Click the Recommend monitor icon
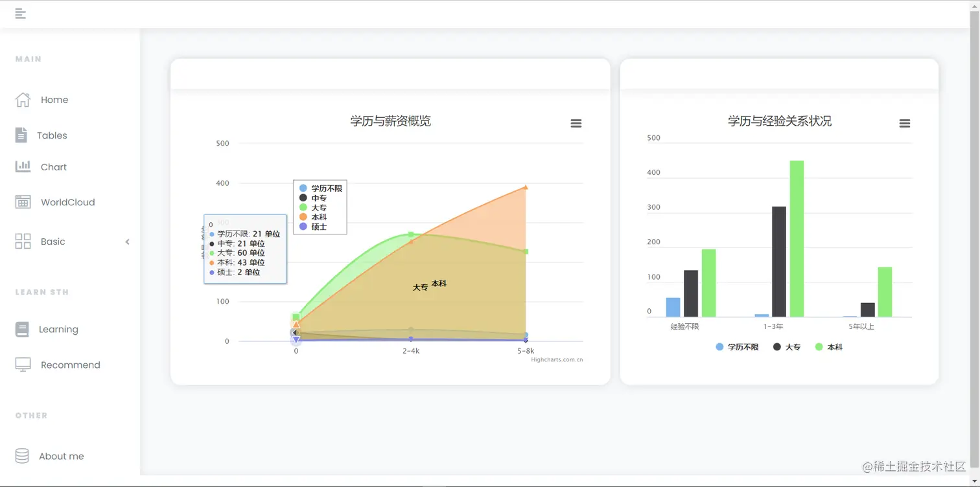The image size is (980, 487). 23,365
